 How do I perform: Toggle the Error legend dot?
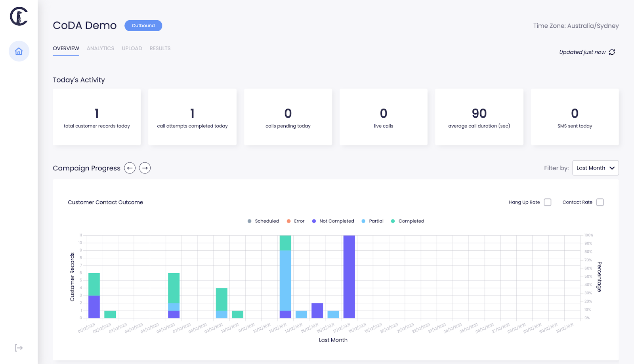[x=288, y=221]
